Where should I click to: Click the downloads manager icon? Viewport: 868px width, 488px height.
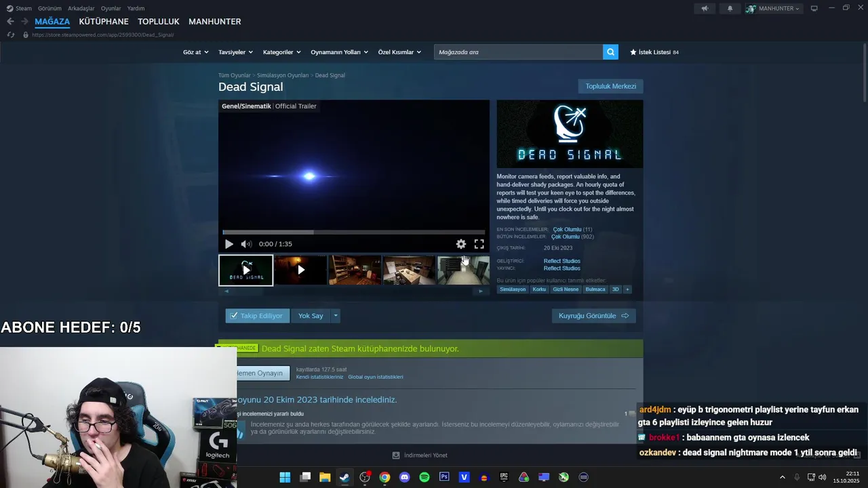[396, 455]
